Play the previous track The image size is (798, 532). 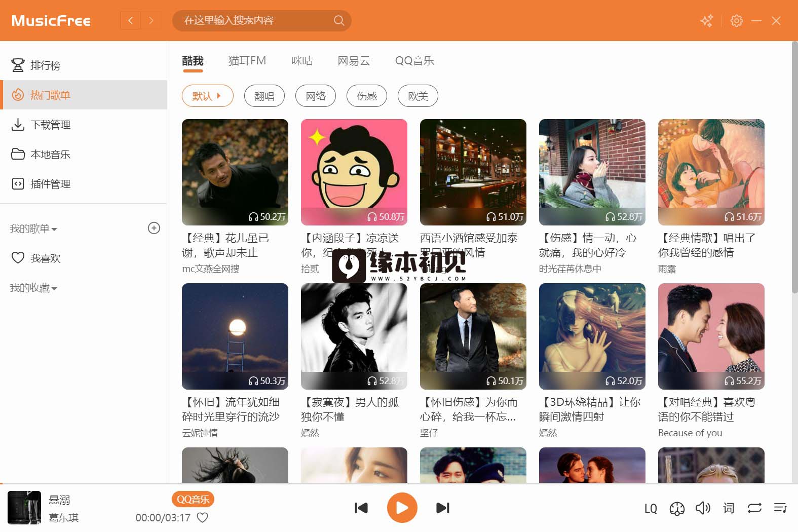[361, 508]
